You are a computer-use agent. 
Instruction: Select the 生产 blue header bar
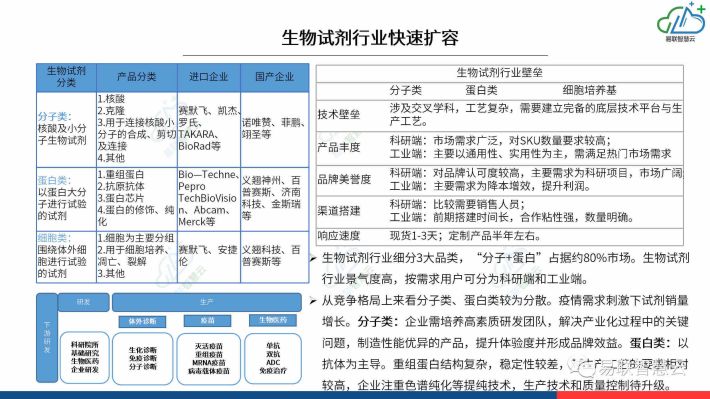(206, 302)
